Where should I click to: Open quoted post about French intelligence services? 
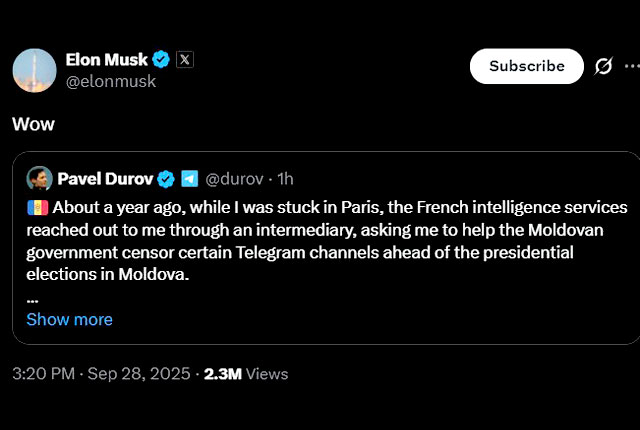[330, 241]
